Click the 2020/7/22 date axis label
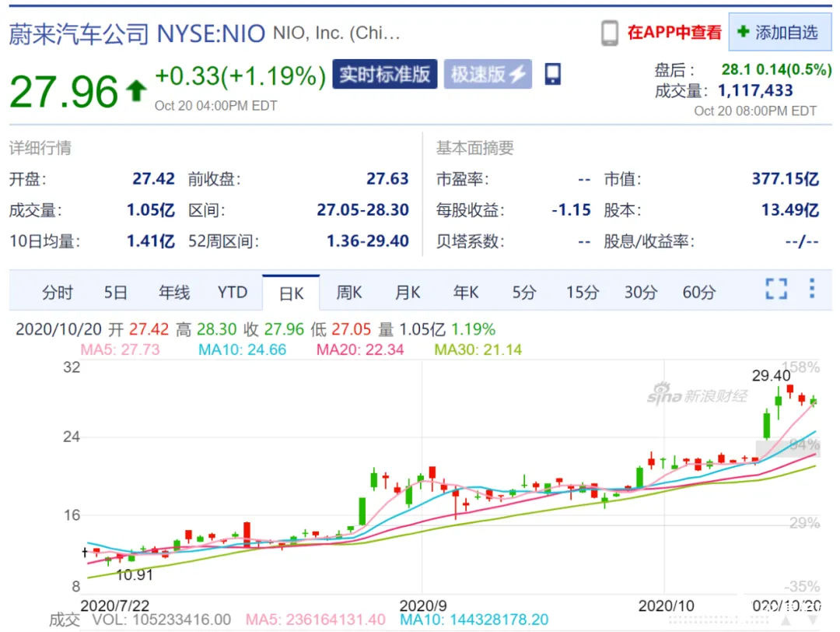Image resolution: width=840 pixels, height=632 pixels. click(114, 606)
